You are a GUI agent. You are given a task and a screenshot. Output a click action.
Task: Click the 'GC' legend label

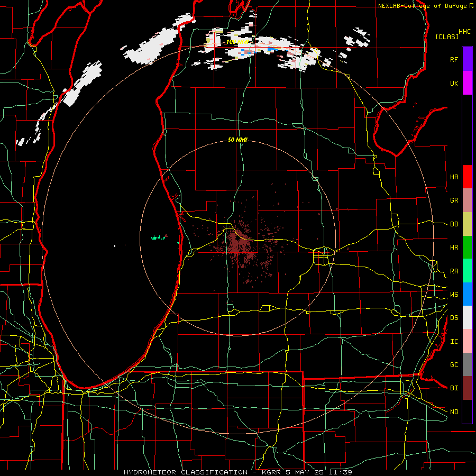[454, 364]
